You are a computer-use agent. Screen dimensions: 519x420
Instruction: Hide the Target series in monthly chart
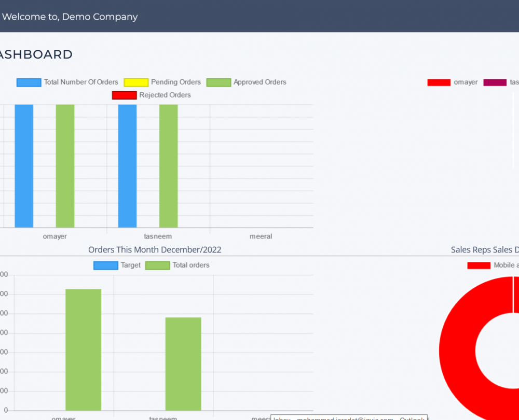pos(117,265)
